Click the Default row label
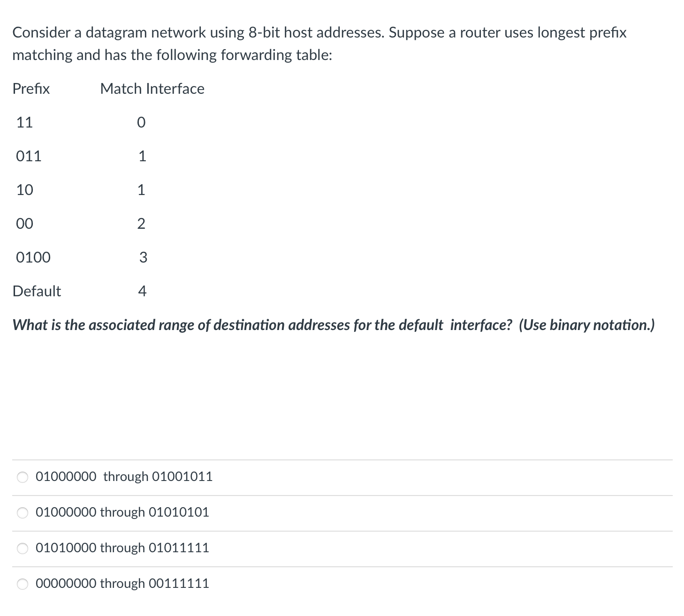Viewport: 684px width, 616px height. (37, 291)
